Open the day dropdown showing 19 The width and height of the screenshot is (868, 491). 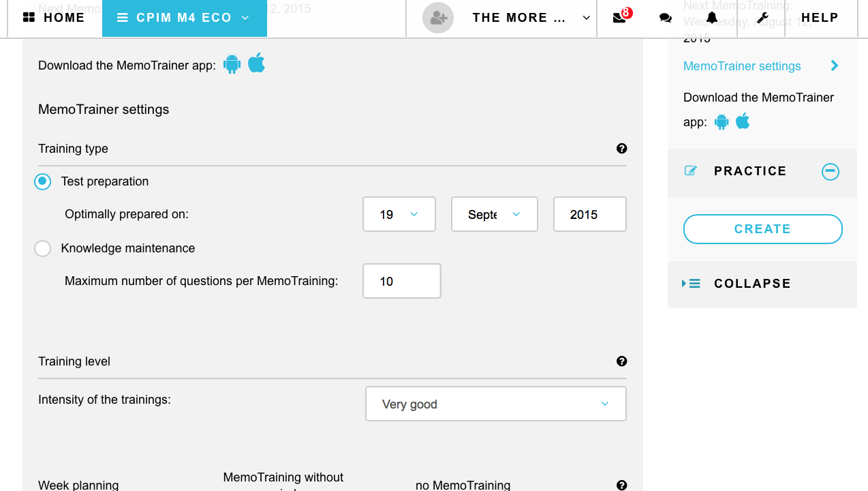pos(399,214)
